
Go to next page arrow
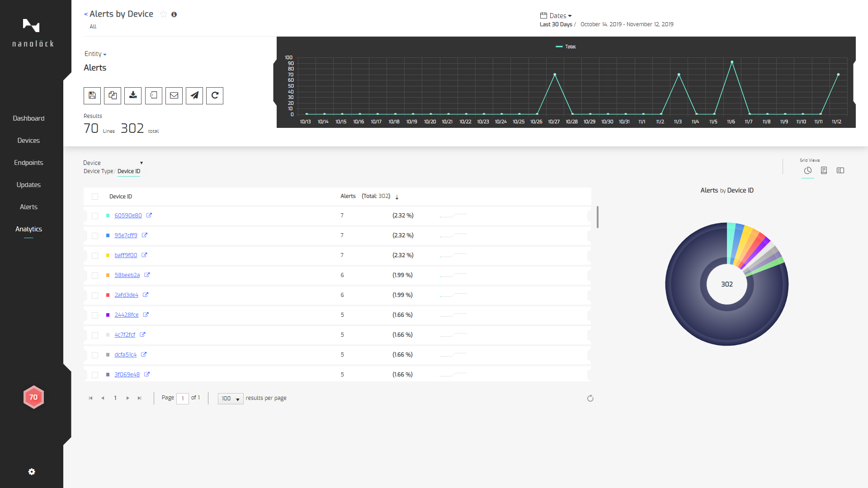(x=127, y=398)
